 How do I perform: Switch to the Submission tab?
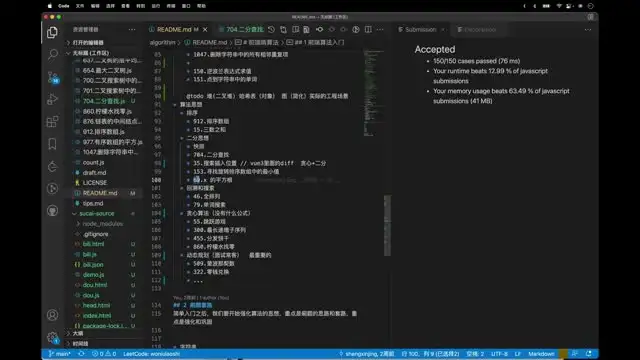click(x=420, y=29)
